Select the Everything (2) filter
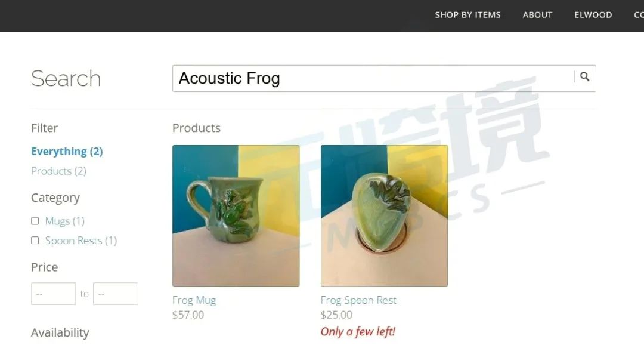644x345 pixels. [x=67, y=152]
